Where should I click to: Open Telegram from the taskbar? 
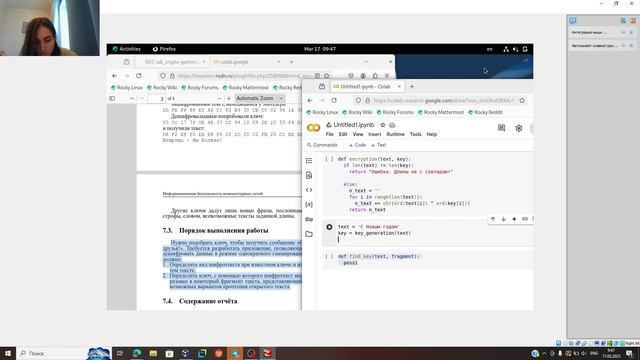click(x=235, y=353)
